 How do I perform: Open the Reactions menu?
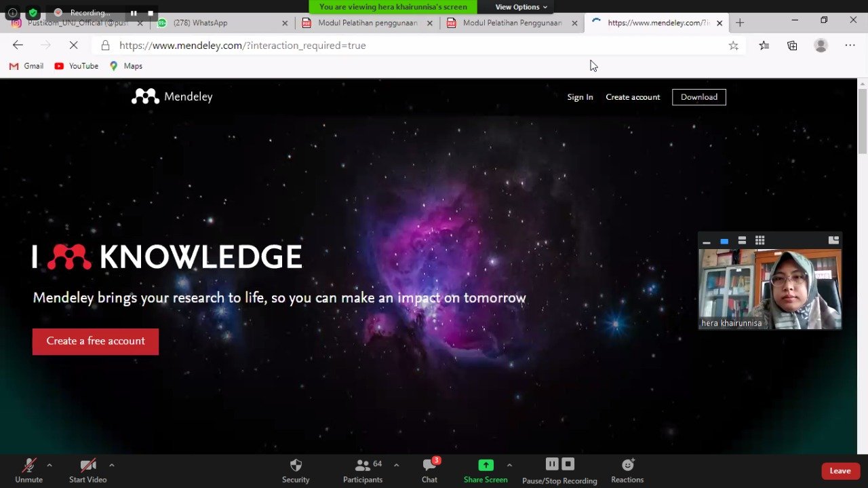(x=627, y=470)
